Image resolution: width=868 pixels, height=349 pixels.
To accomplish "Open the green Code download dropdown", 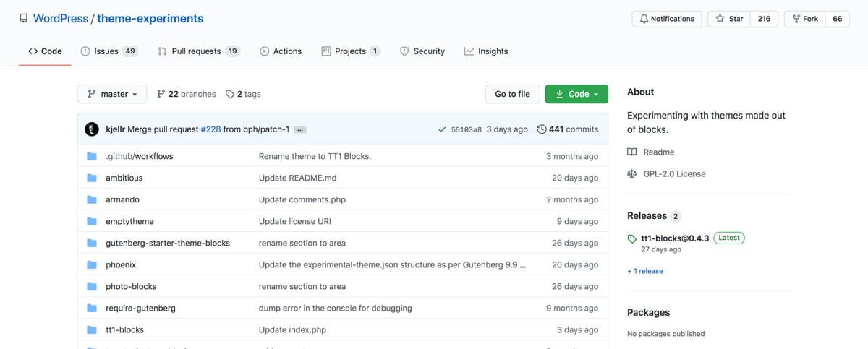I will coord(576,94).
